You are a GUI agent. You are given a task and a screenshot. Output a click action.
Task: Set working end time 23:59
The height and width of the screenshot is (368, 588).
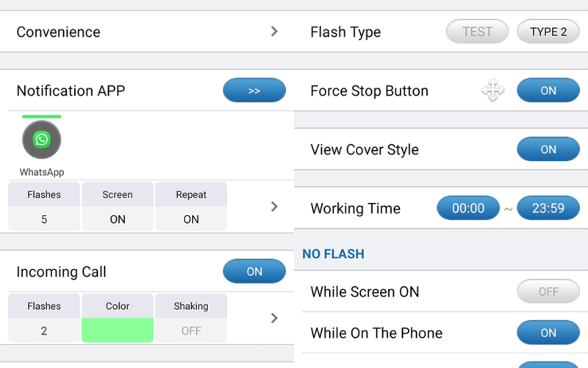[x=548, y=208]
